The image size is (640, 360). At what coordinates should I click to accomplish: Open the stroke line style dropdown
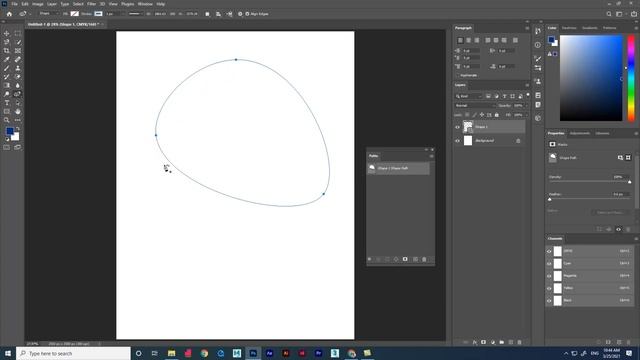tap(135, 14)
